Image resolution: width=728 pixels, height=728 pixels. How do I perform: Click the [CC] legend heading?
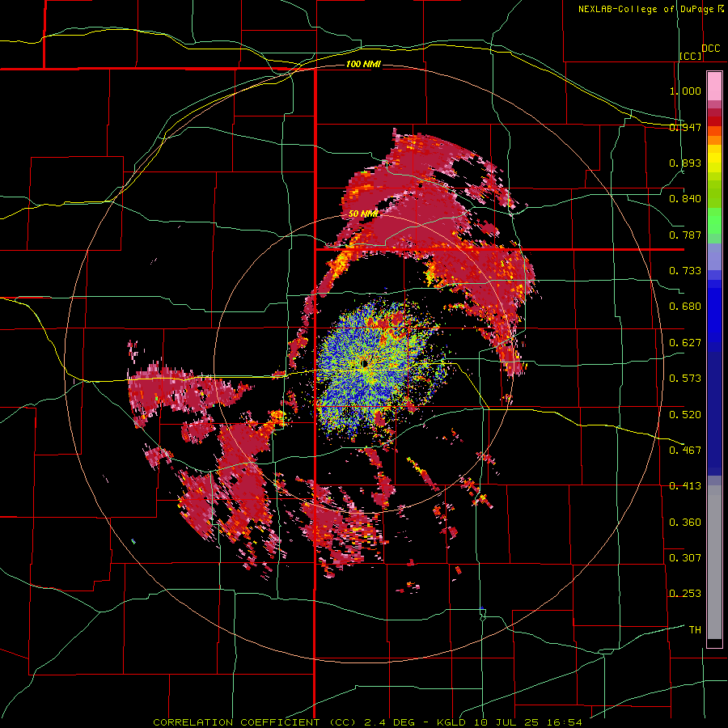(x=691, y=56)
